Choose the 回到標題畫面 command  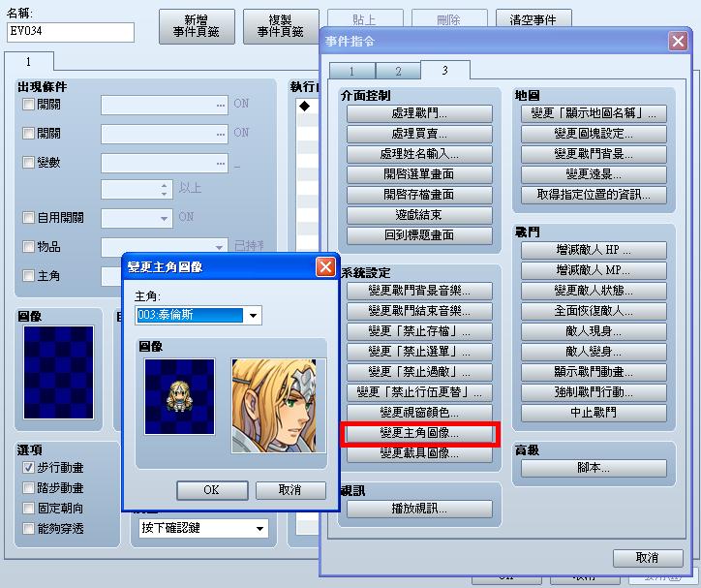419,235
